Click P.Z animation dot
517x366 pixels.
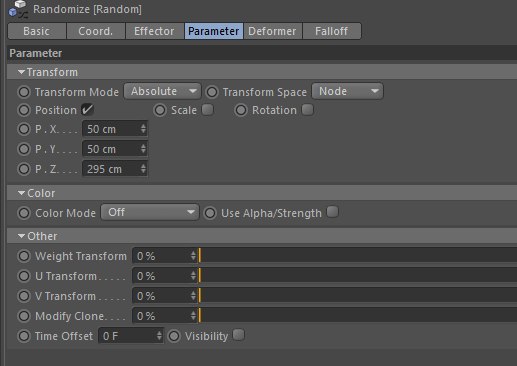[24, 169]
